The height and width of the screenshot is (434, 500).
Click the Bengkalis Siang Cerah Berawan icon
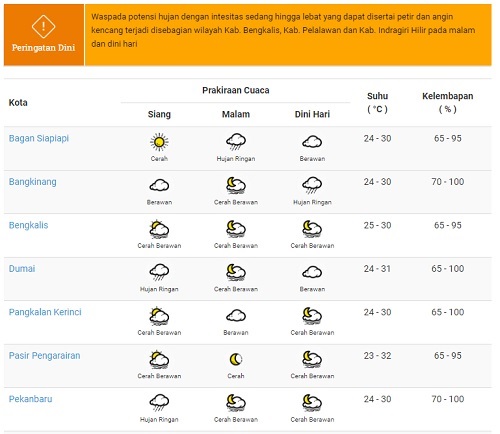pyautogui.click(x=159, y=229)
